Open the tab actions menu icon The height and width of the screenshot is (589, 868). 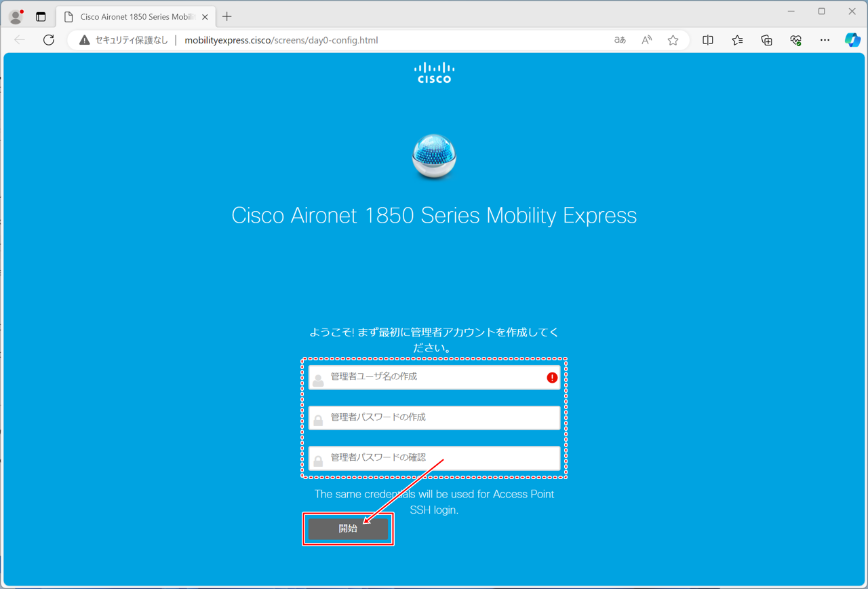41,17
